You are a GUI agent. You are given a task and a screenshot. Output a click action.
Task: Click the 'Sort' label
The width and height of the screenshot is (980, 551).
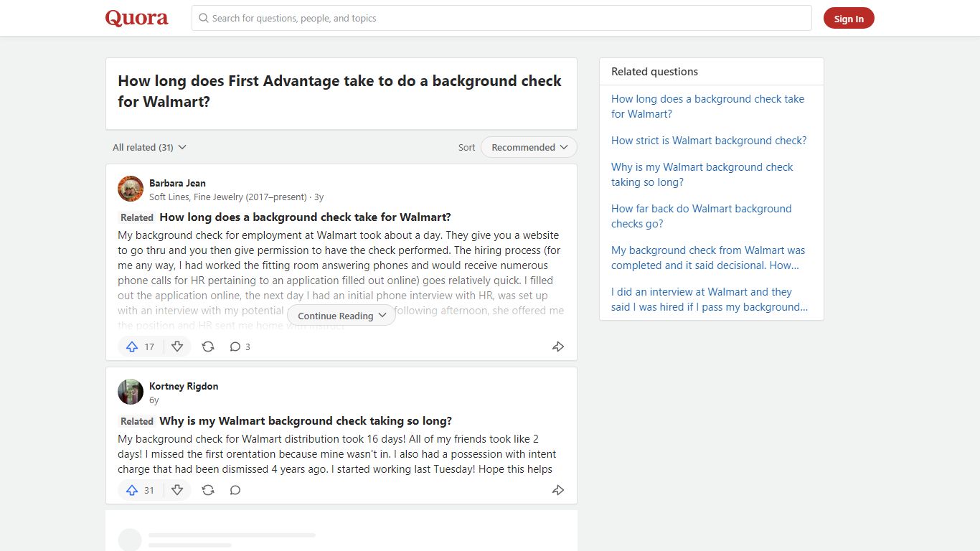click(x=466, y=147)
